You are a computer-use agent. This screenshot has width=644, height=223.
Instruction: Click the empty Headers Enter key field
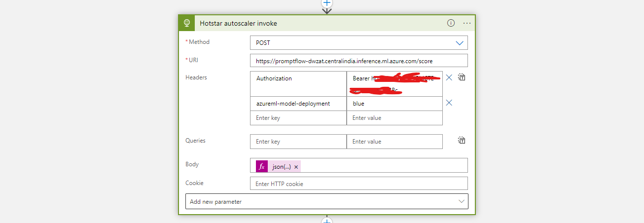click(x=298, y=118)
